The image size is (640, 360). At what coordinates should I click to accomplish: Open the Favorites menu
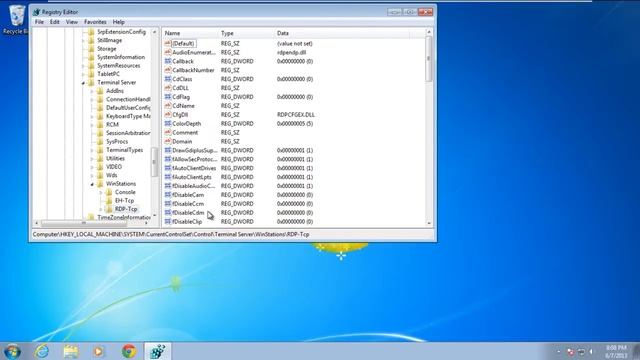pos(95,22)
